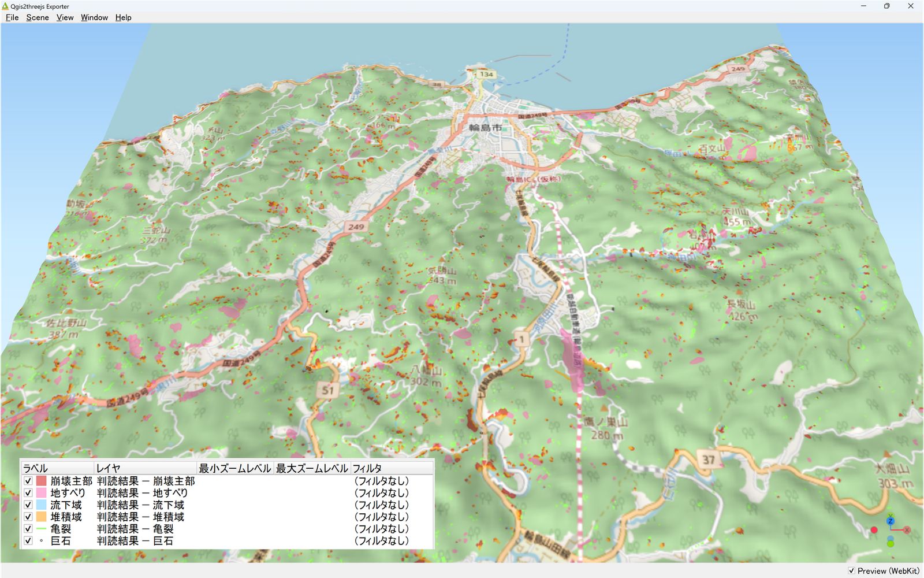The image size is (924, 578).
Task: Open the Scene menu
Action: [x=38, y=17]
